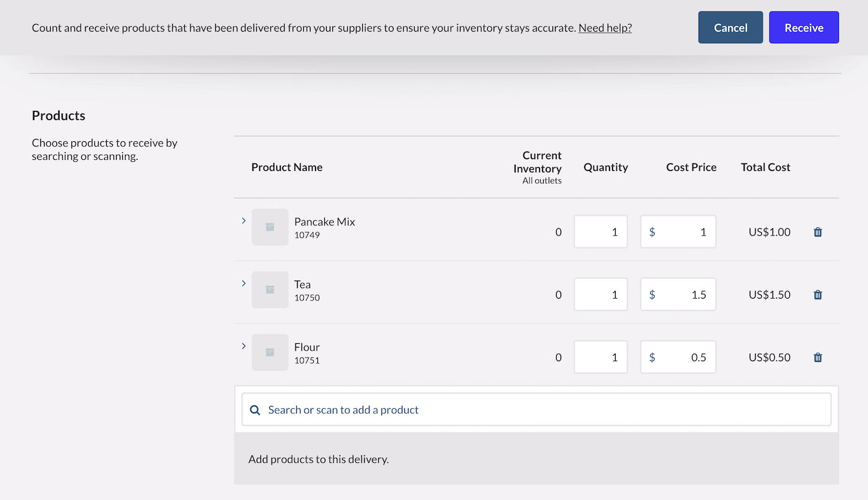Expand the Flour row details

pos(243,346)
